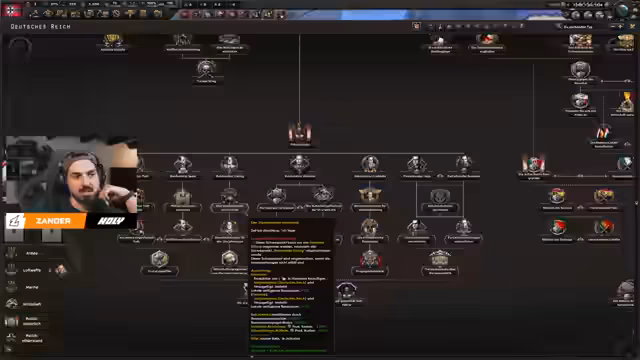640x360 pixels.
Task: Click the highlighted first filter icon in header
Action: pos(416,27)
